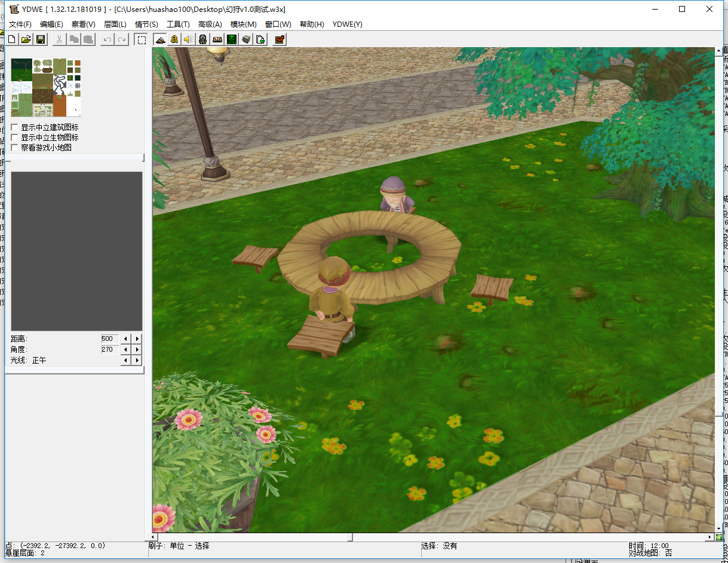
Task: Increase 距离 with the right arrow
Action: 137,339
